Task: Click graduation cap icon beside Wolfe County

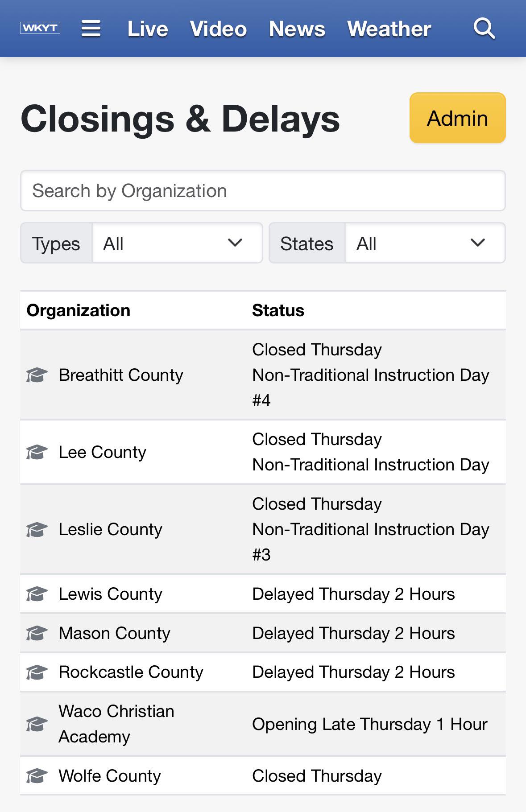Action: pos(37,776)
